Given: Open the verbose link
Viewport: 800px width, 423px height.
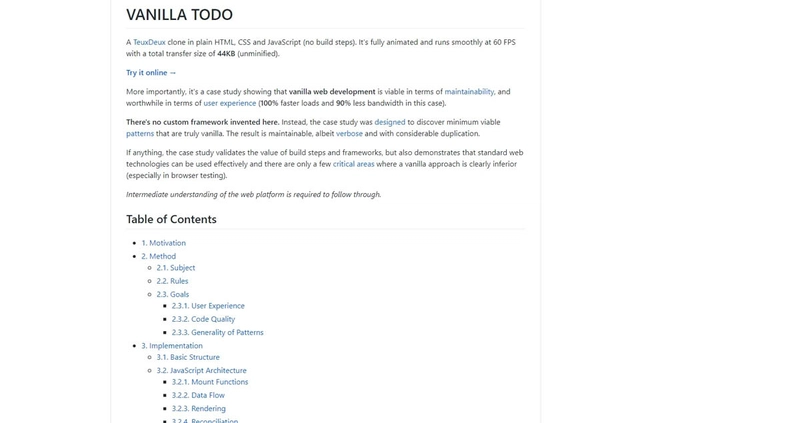Looking at the screenshot, I should pyautogui.click(x=349, y=134).
